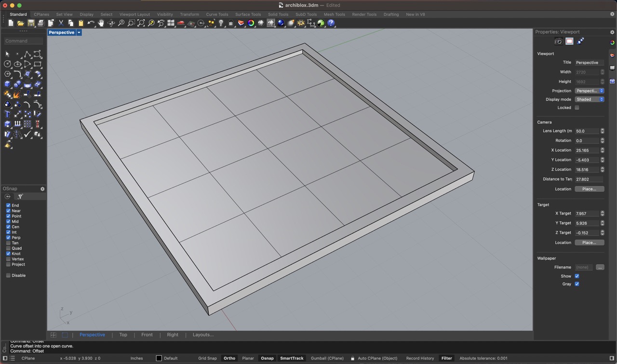Enable the Quad osnap checkbox
617x364 pixels.
click(8, 248)
